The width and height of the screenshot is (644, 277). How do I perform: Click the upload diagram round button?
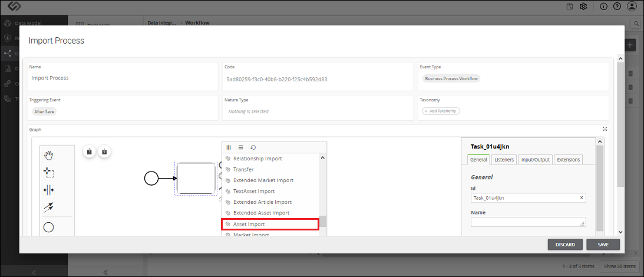coord(90,151)
